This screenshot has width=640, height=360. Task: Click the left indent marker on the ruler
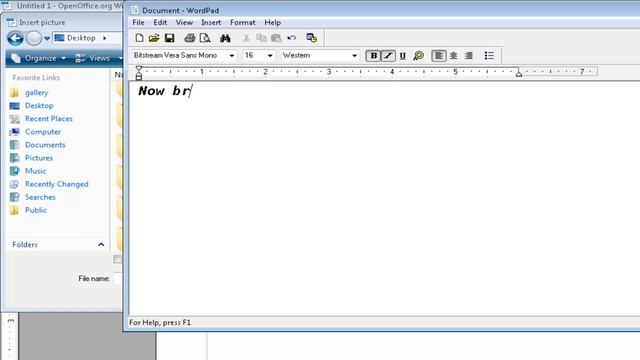(139, 76)
